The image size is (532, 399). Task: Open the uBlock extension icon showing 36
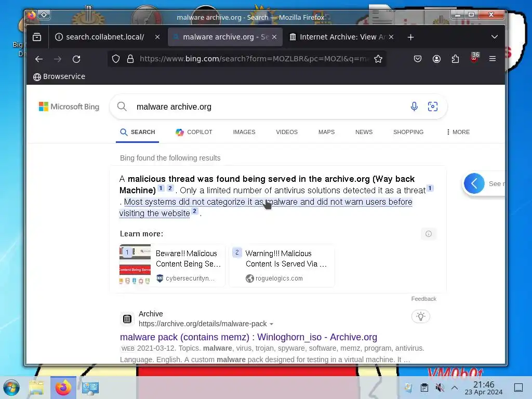click(x=474, y=58)
